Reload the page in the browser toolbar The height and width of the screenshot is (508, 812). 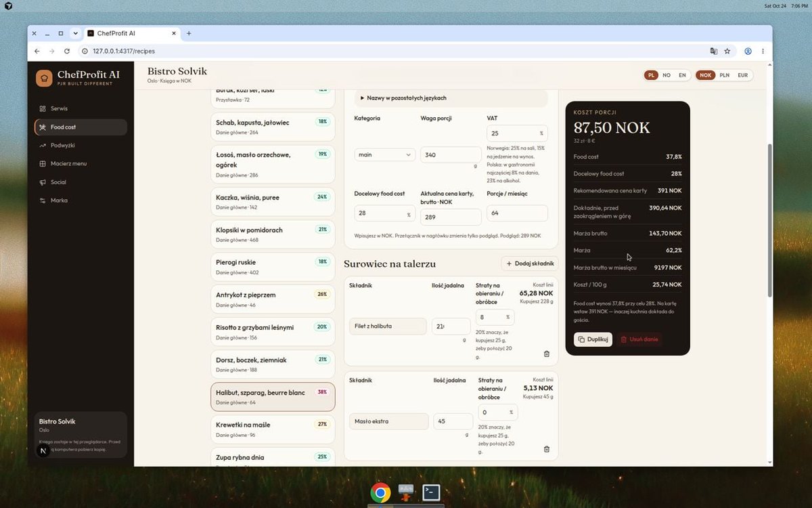pos(67,51)
